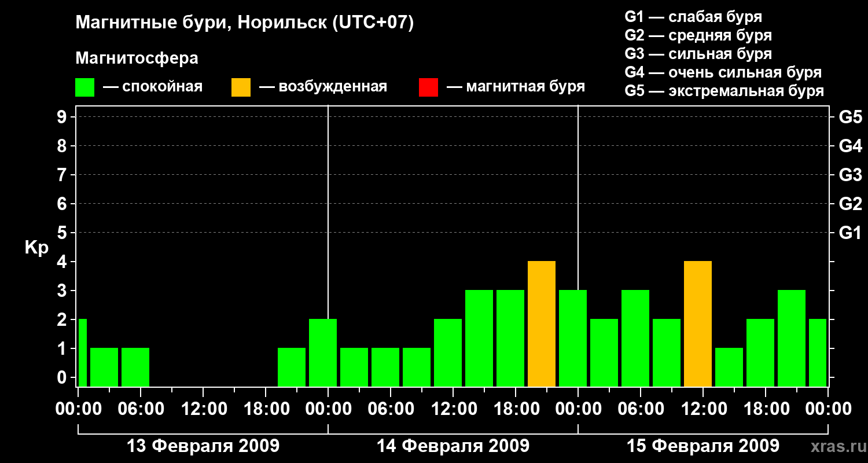868x463 pixels.
Task: Click the '12:00' tick label on 13 February
Action: click(x=203, y=409)
